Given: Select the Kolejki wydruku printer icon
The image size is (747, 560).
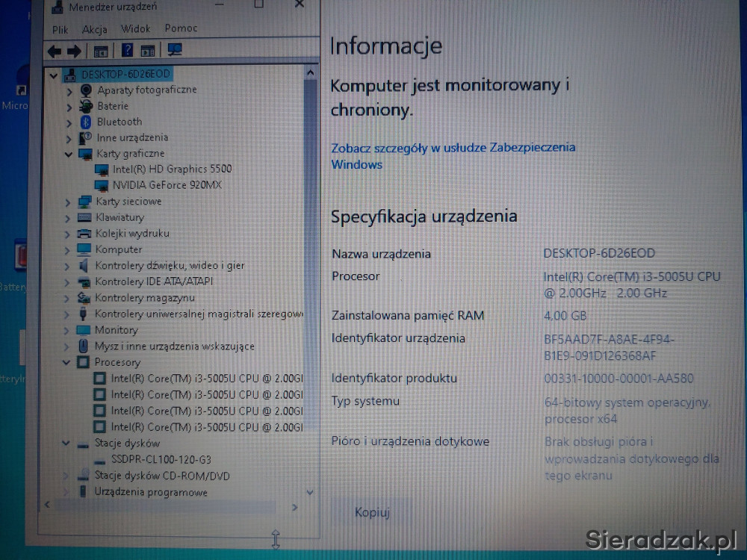Looking at the screenshot, I should click(x=84, y=234).
